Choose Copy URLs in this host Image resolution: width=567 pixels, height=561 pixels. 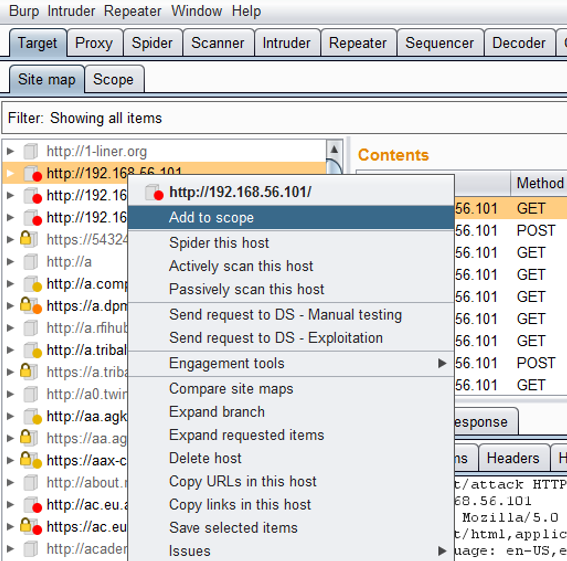[x=291, y=481]
